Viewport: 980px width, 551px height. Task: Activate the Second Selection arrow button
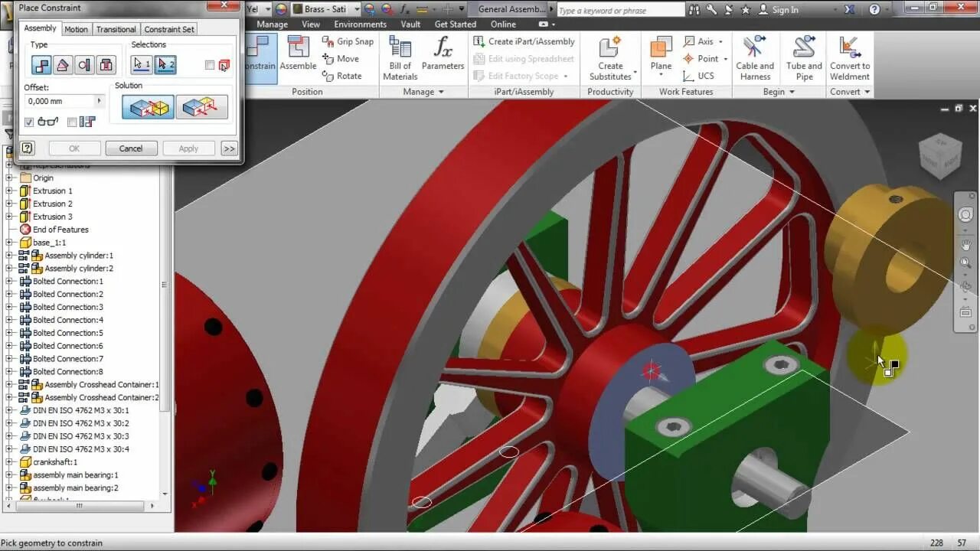pos(165,64)
